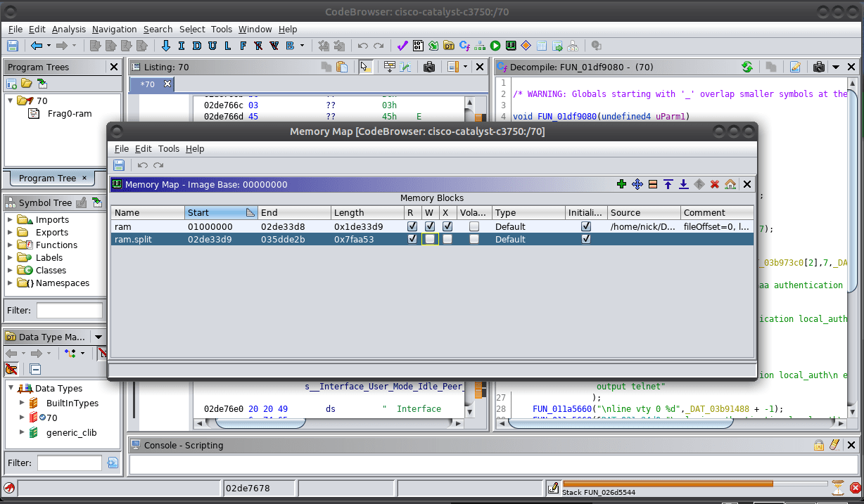Click the Add Memory Block plus icon
This screenshot has width=864, height=504.
621,184
